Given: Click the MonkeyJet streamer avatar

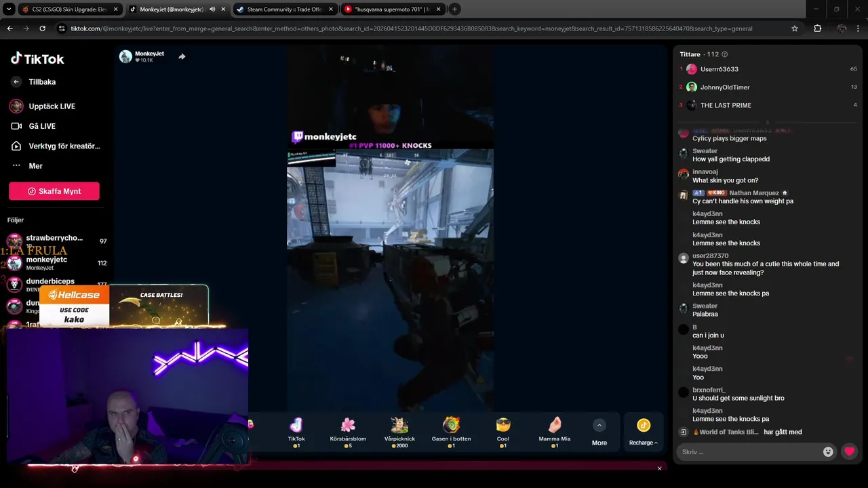Looking at the screenshot, I should tap(125, 56).
